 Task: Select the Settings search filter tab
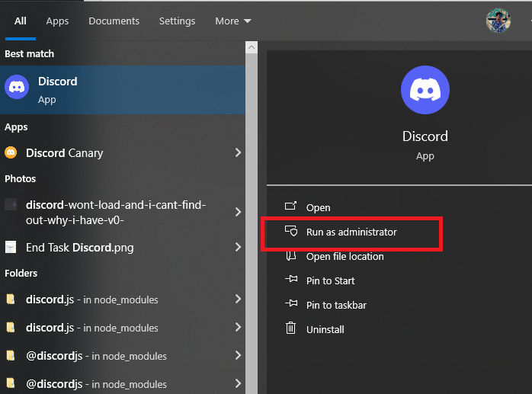click(177, 21)
